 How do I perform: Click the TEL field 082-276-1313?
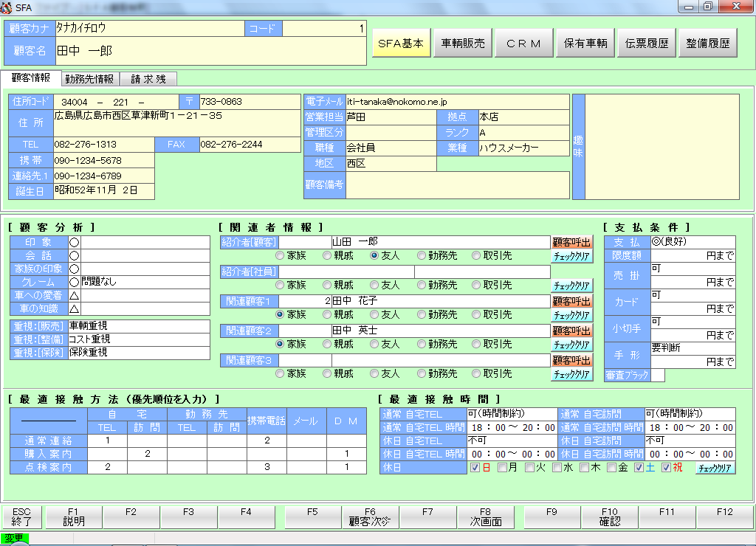click(103, 145)
